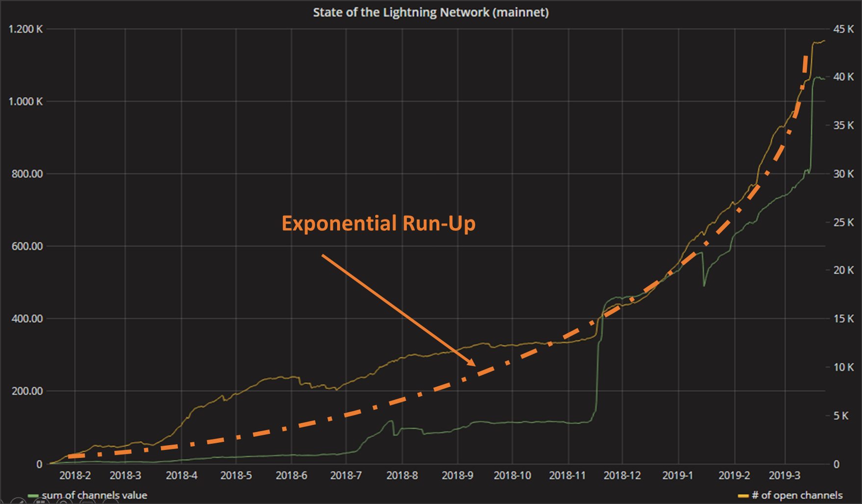The height and width of the screenshot is (504, 862).
Task: Click the 40 K right axis value
Action: (x=843, y=77)
